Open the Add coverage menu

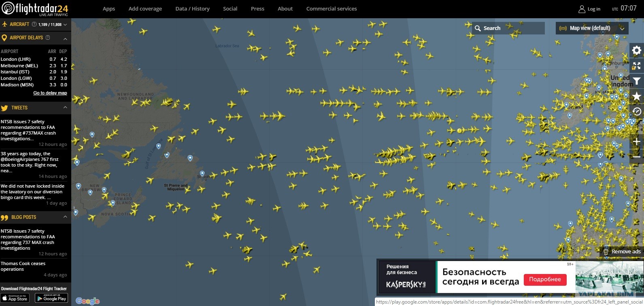(x=145, y=9)
